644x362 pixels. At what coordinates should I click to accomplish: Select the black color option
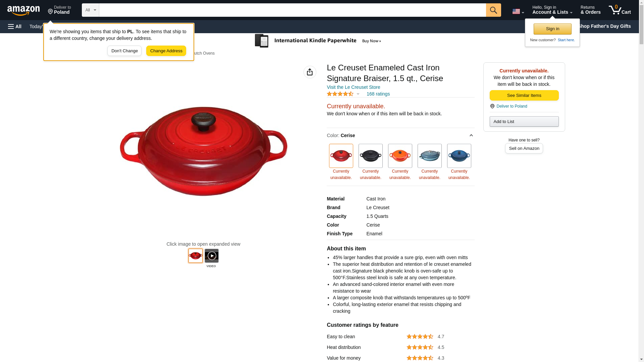(370, 156)
